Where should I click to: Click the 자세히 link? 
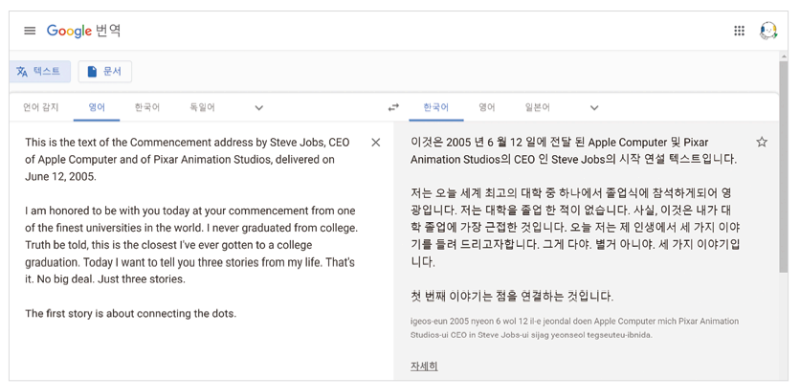click(x=424, y=366)
